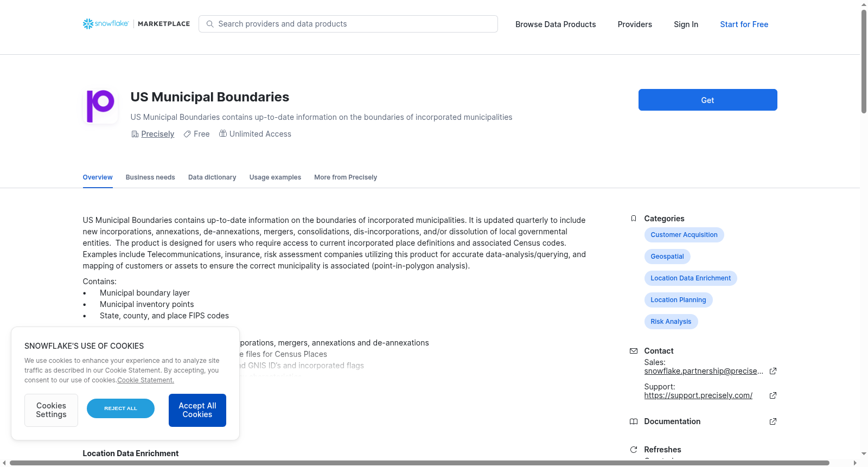Open external link icon next to Documentation

point(773,421)
